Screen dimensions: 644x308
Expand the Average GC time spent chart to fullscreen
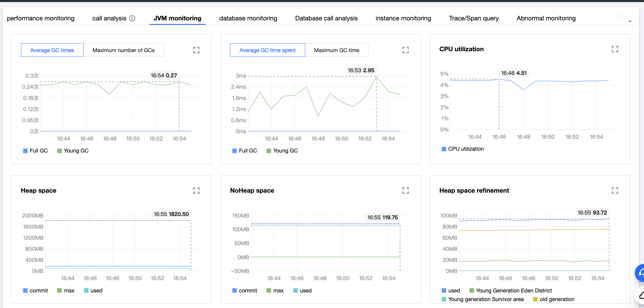pyautogui.click(x=406, y=50)
